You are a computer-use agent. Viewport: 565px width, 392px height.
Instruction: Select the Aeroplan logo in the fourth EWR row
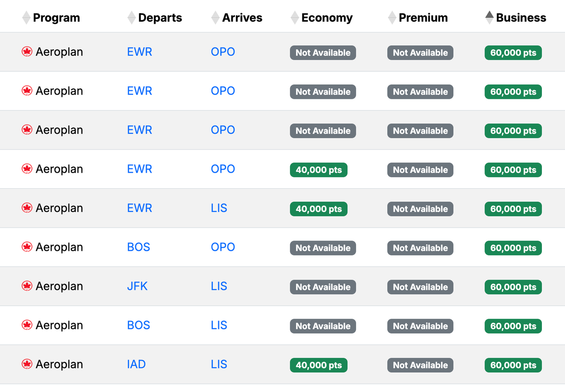pos(27,169)
